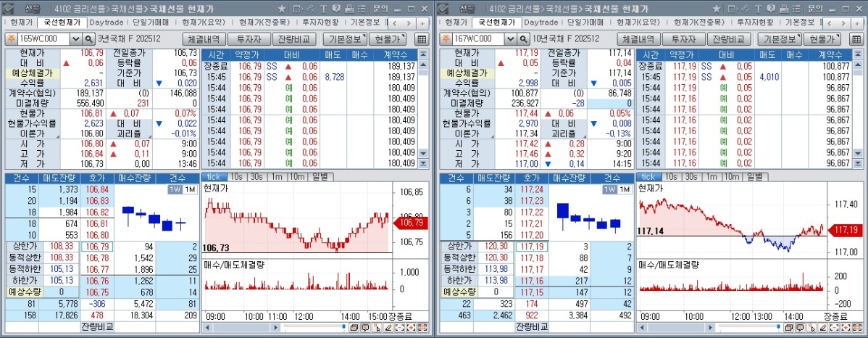The height and width of the screenshot is (338, 868).
Task: Search symbol with magnifier next to 165WC000
Action: coord(88,39)
